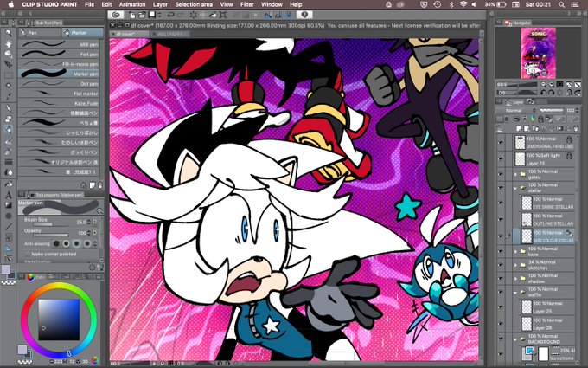Image resolution: width=588 pixels, height=368 pixels.
Task: Click the macOS Spotlight search icon
Action: (562, 4)
